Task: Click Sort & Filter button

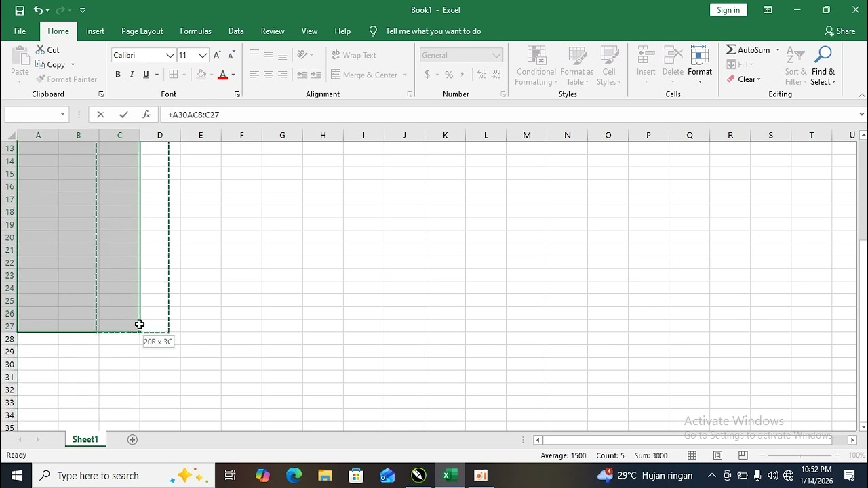Action: click(795, 66)
